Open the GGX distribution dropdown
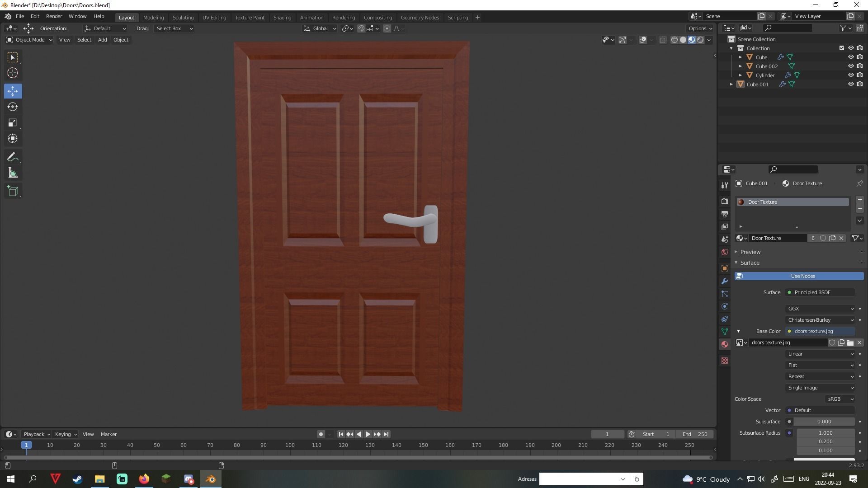 [x=820, y=309]
